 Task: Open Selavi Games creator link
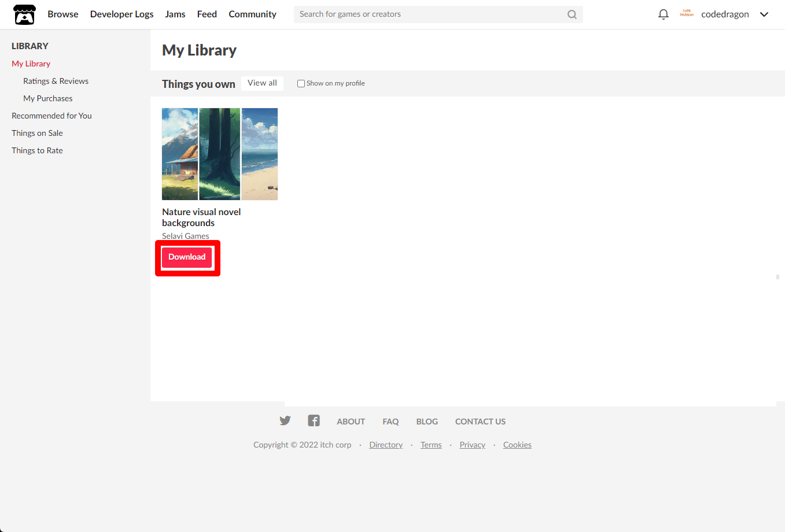(x=186, y=236)
